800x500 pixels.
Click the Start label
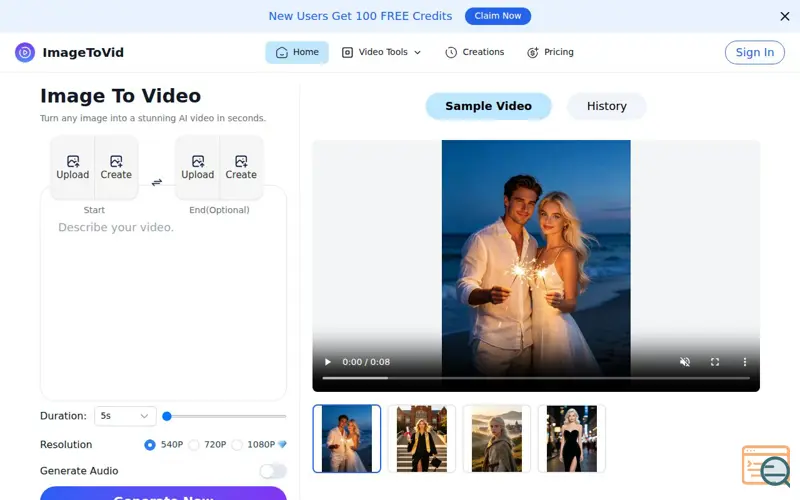click(94, 210)
